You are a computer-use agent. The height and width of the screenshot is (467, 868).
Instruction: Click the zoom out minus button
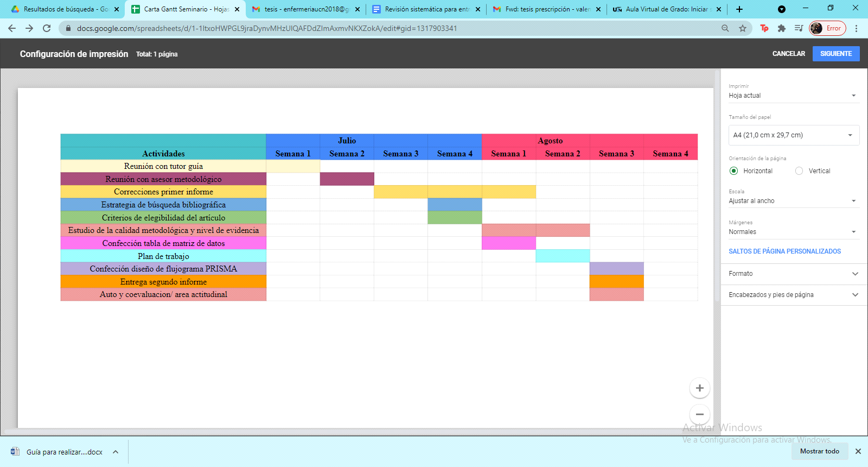point(699,414)
